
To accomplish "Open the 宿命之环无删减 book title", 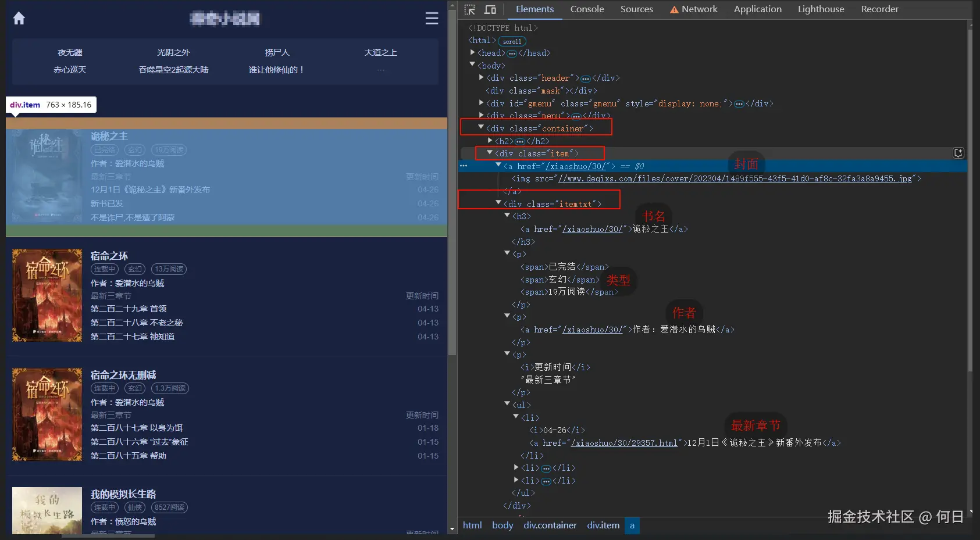I will [x=123, y=375].
